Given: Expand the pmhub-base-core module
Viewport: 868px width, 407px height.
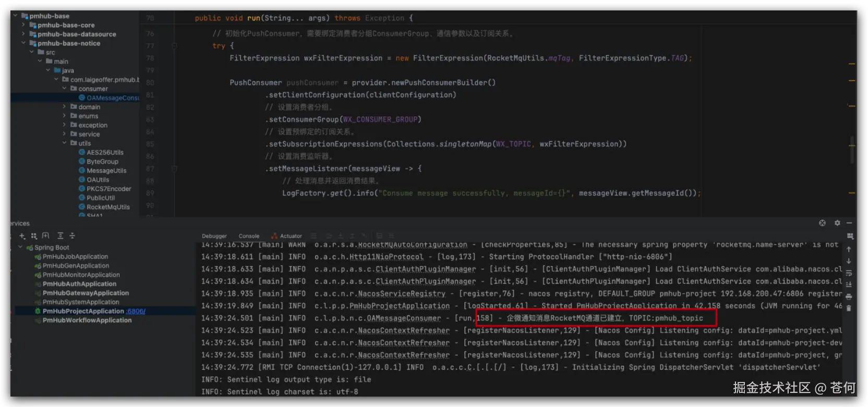Looking at the screenshot, I should coord(23,25).
